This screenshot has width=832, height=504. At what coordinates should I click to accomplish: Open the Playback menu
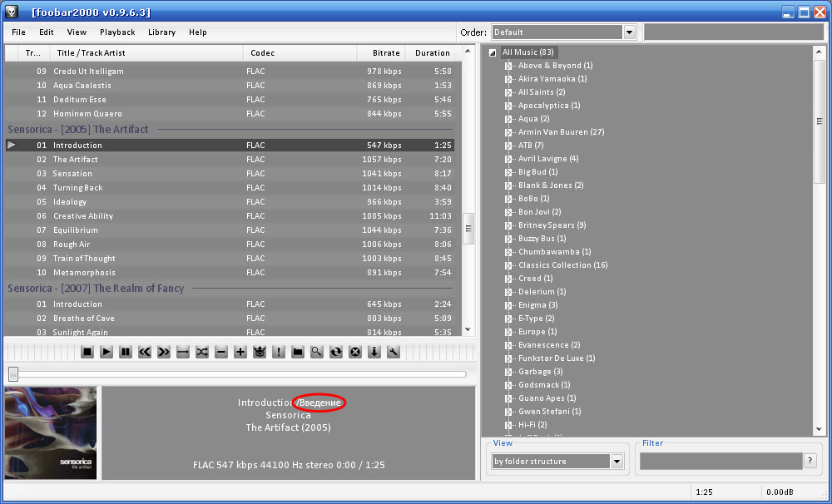117,32
